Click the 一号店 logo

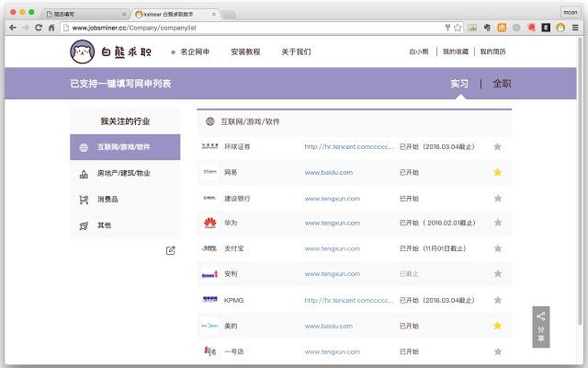(x=209, y=351)
